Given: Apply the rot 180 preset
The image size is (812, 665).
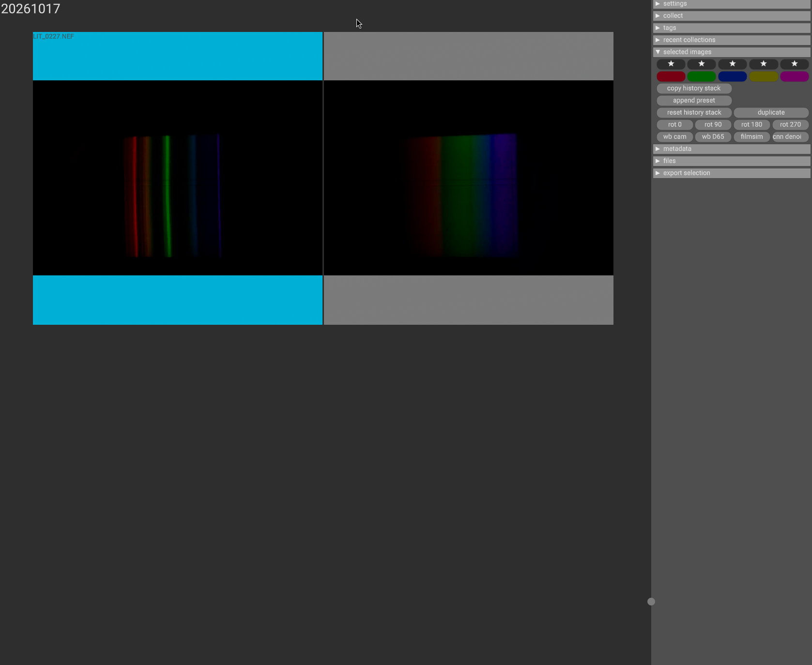Looking at the screenshot, I should pos(752,124).
